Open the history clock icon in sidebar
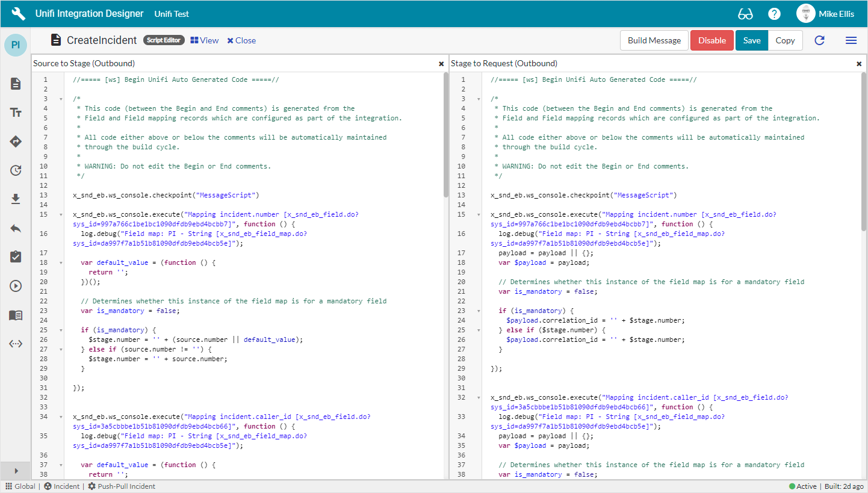The image size is (868, 493). click(16, 170)
